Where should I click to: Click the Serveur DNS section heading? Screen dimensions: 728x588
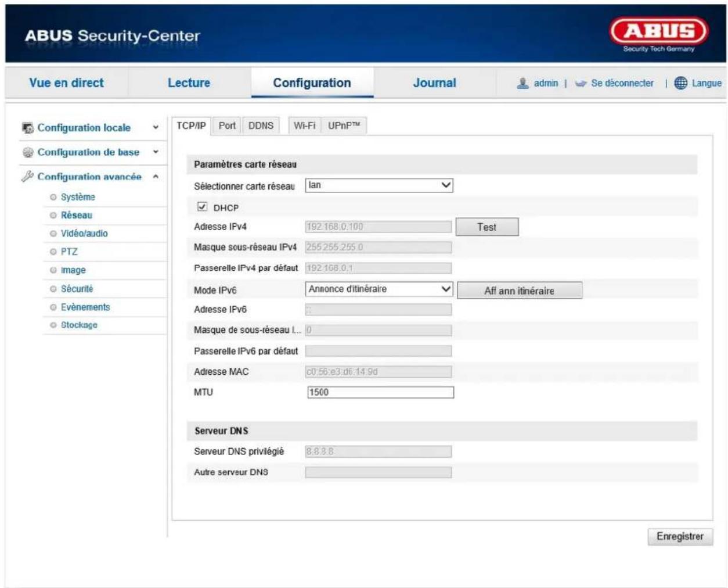click(221, 431)
